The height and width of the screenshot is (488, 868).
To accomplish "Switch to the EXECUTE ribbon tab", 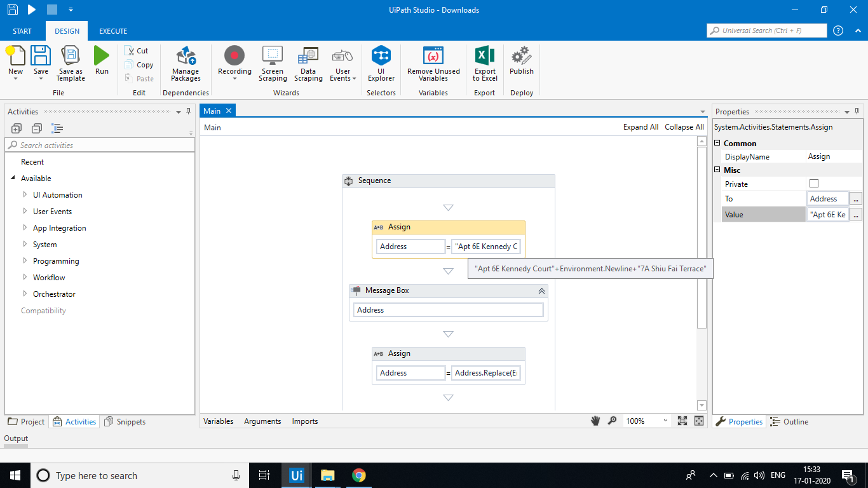I will pos(112,30).
